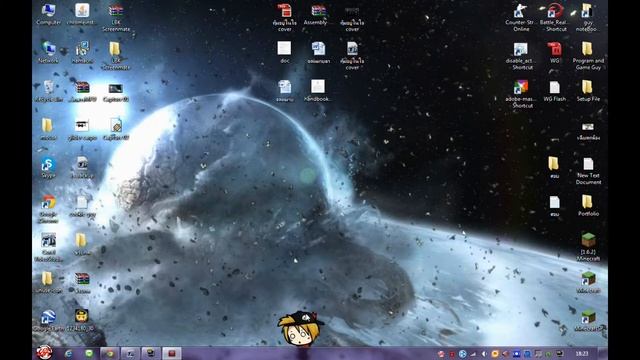Screen dimensions: 640x360
Task: Open the disable_act Shortcut icon
Action: tap(520, 56)
